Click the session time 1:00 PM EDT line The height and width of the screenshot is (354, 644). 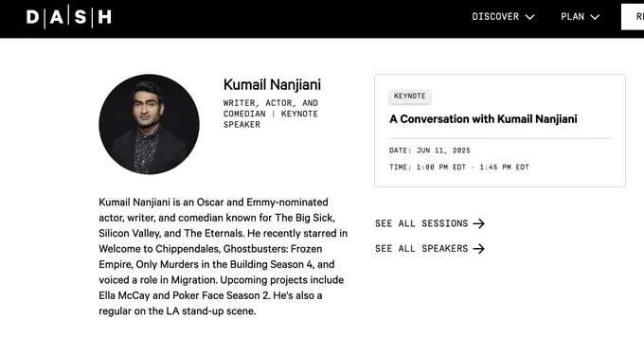click(x=459, y=168)
